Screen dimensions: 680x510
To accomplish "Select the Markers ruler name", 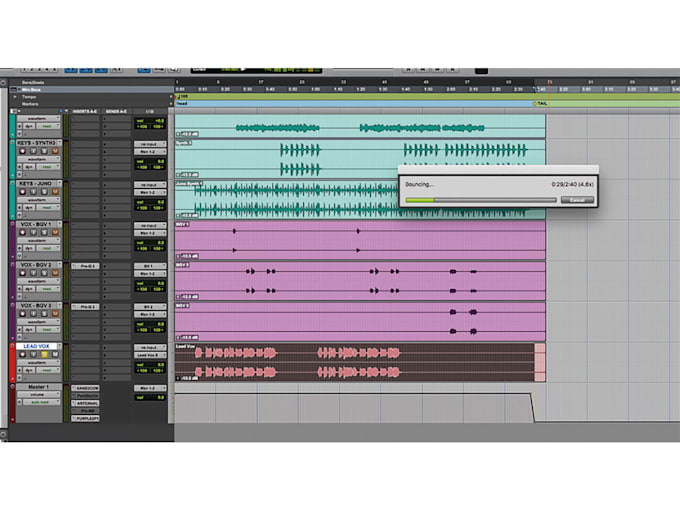I will [x=30, y=104].
